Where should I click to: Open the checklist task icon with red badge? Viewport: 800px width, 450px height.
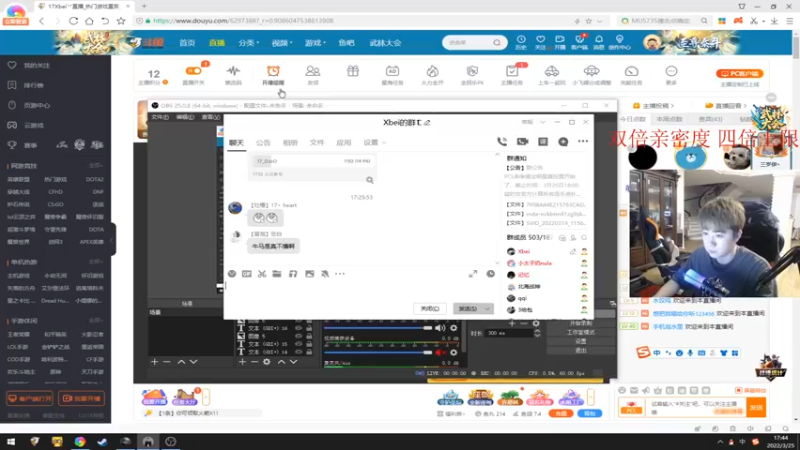pyautogui.click(x=512, y=71)
